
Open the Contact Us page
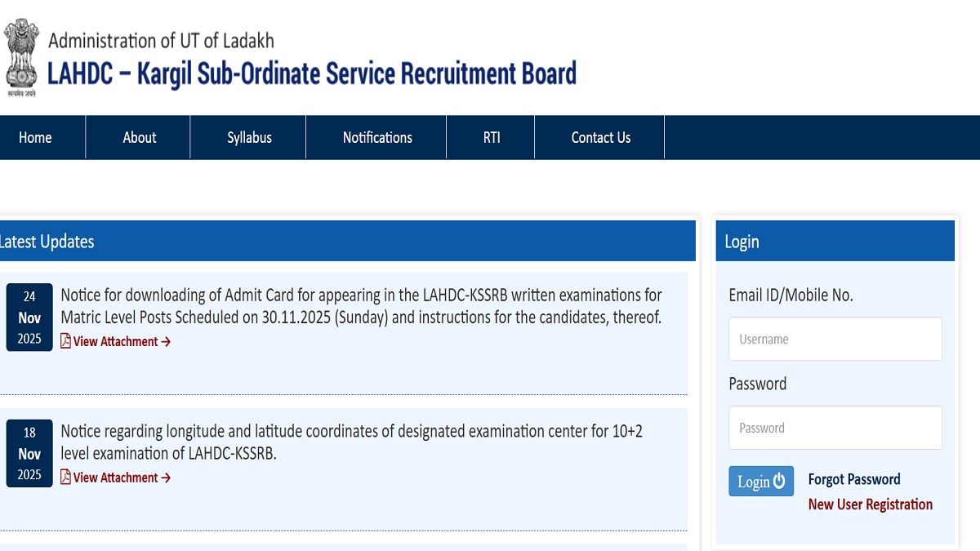coord(600,137)
